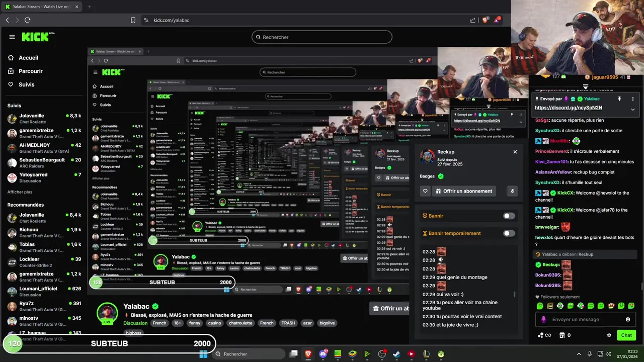Click the chat panel scrollbar at far right

pyautogui.click(x=642, y=287)
